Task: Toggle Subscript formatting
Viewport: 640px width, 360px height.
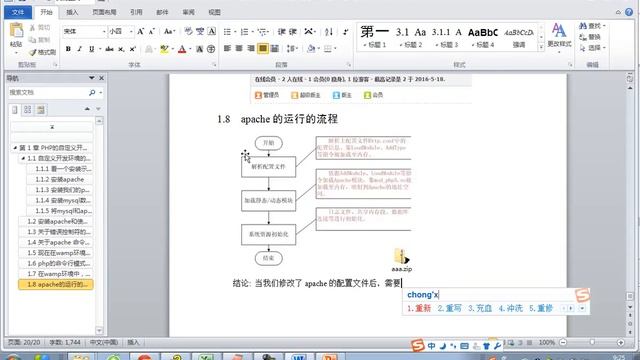Action: tap(121, 49)
